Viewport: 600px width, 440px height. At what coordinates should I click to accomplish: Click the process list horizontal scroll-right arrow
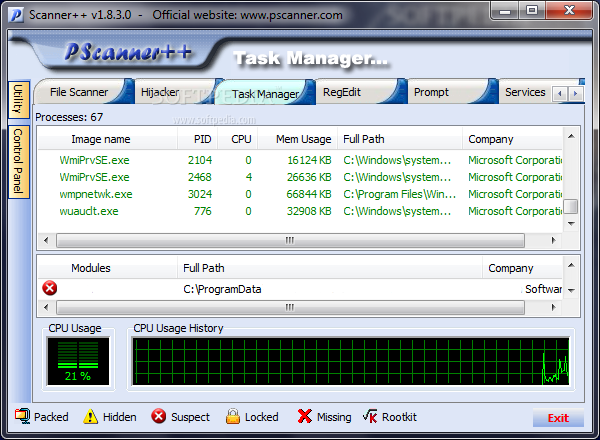(x=553, y=240)
